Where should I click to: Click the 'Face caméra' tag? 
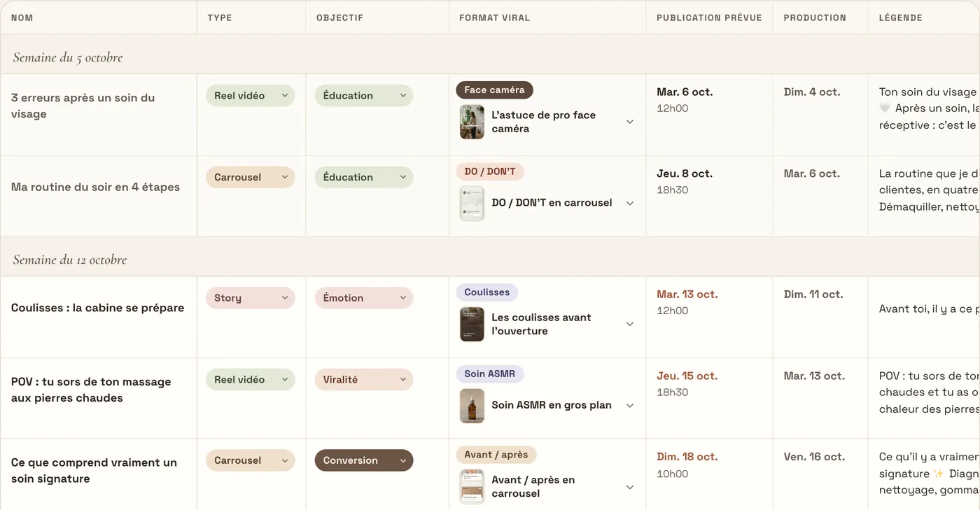tap(494, 90)
